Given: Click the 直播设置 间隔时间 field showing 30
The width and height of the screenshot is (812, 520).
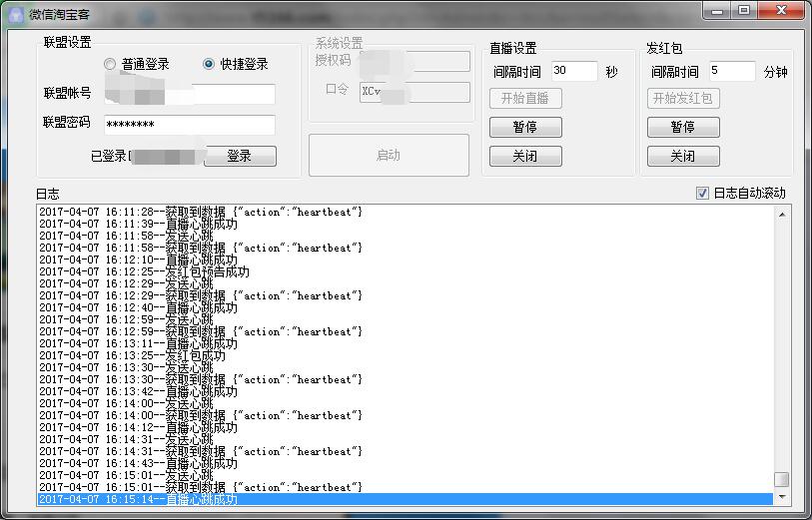Looking at the screenshot, I should pos(574,71).
